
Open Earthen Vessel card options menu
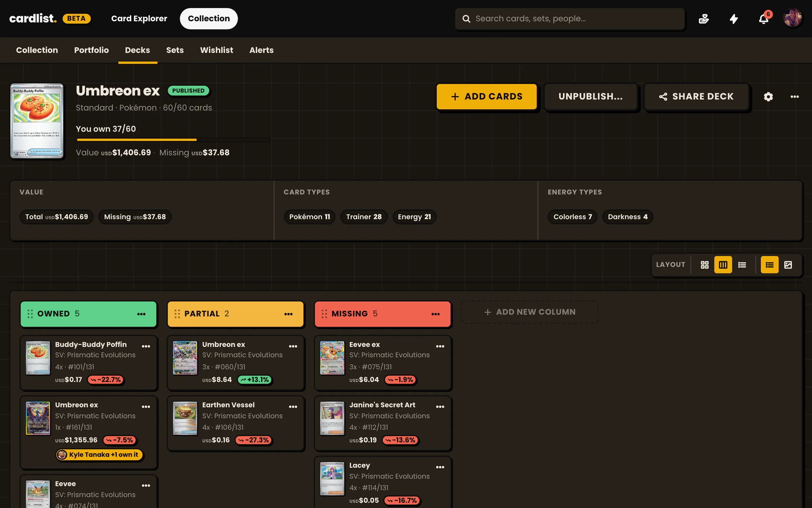293,407
